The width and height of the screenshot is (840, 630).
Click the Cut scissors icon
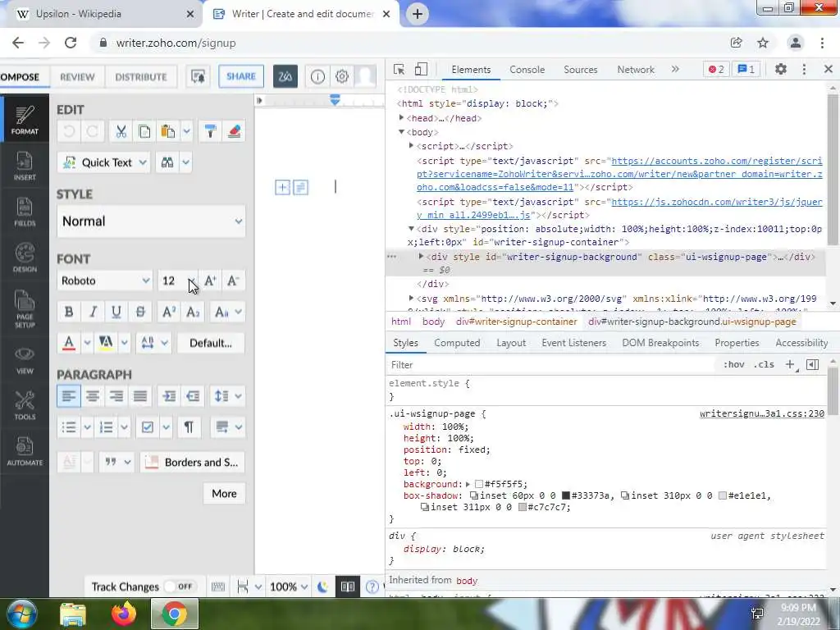pos(121,131)
